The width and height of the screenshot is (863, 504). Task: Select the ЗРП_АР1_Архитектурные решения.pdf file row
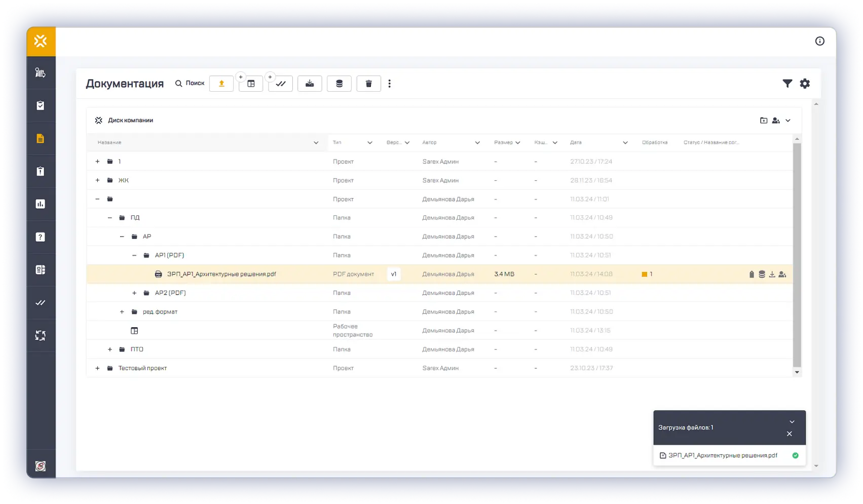pos(221,274)
